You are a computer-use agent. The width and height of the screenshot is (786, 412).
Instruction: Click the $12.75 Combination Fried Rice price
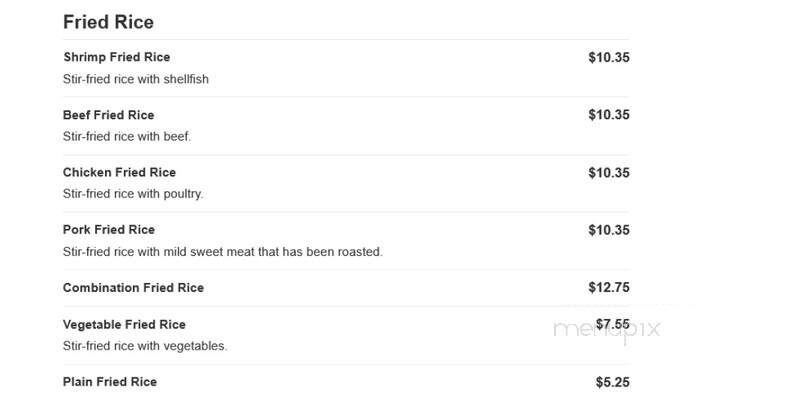609,288
